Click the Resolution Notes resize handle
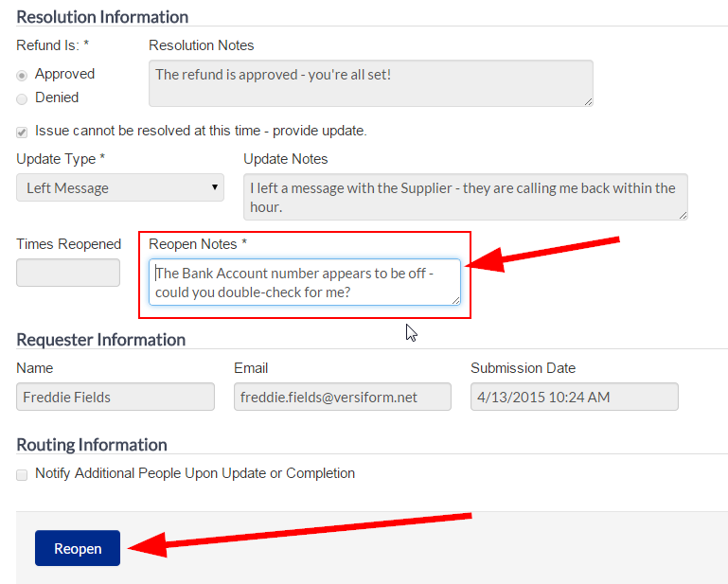 click(589, 101)
